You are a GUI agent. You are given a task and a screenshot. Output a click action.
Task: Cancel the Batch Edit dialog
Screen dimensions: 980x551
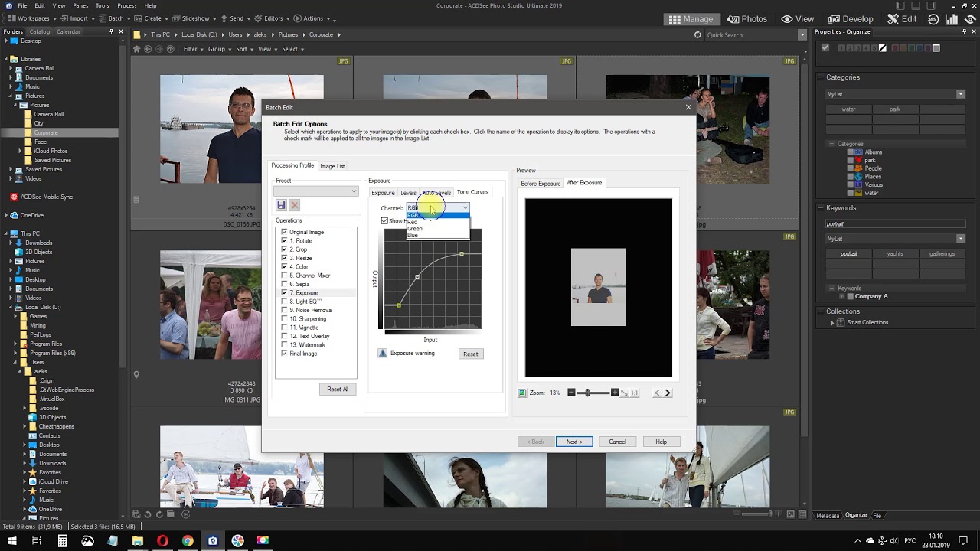[617, 442]
